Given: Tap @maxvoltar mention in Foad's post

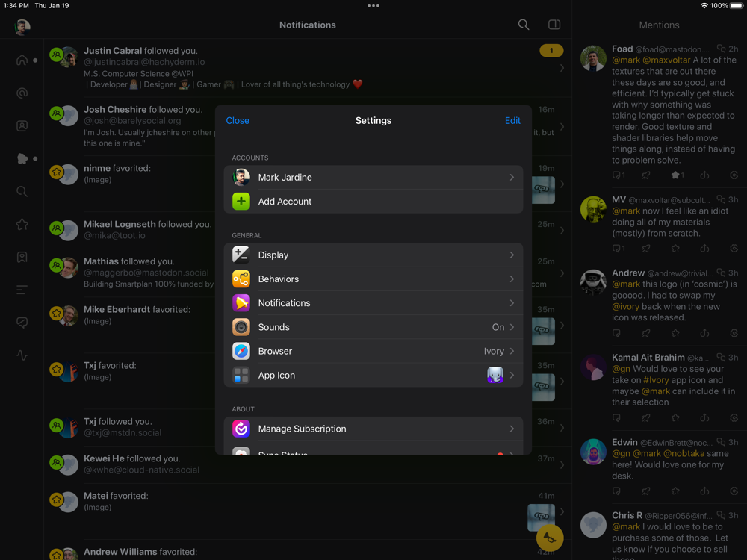Looking at the screenshot, I should (x=666, y=60).
